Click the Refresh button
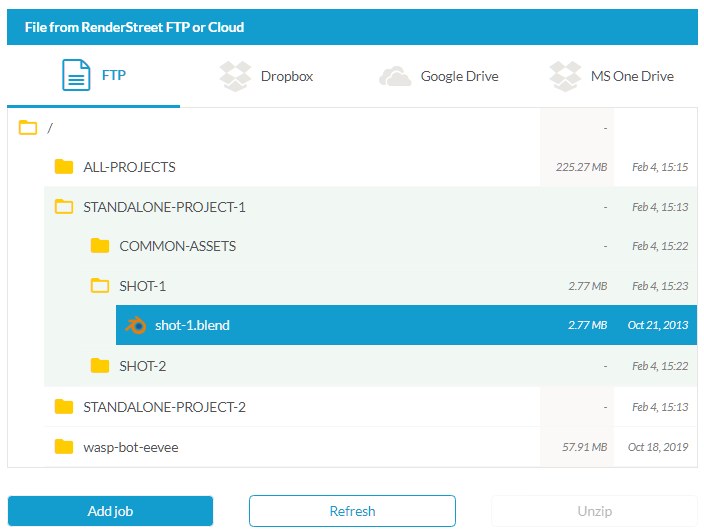 click(352, 511)
